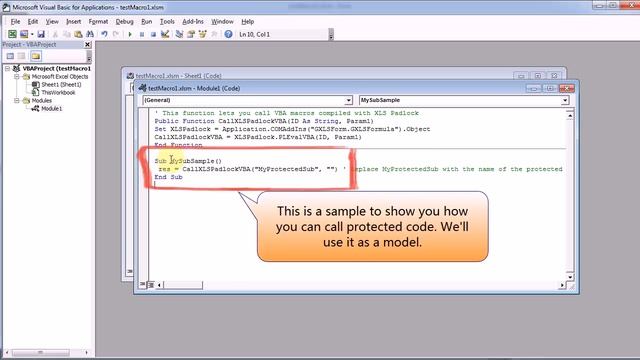Click Project pane toolbar overflow arrow
Screen dimensions: 640x360
[x=89, y=57]
